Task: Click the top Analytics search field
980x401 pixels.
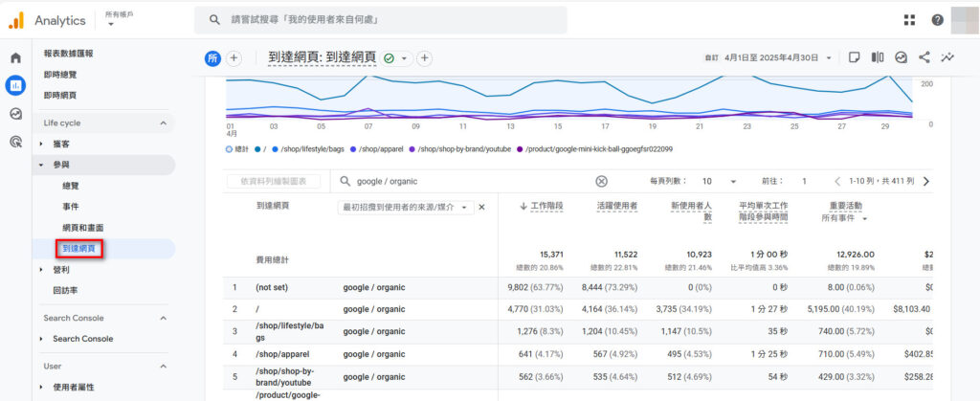Action: [x=383, y=20]
